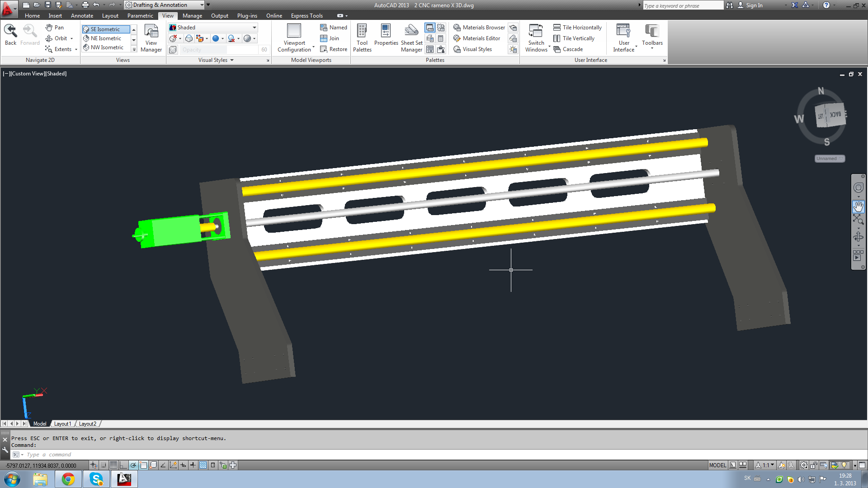The image size is (868, 488).
Task: Switch to the Layout1 tab
Action: 62,424
